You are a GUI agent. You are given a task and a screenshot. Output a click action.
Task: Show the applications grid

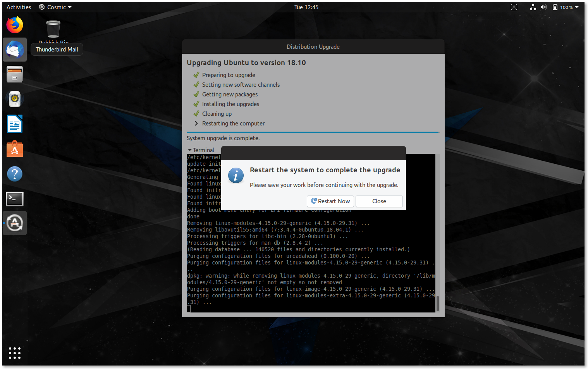tap(15, 353)
